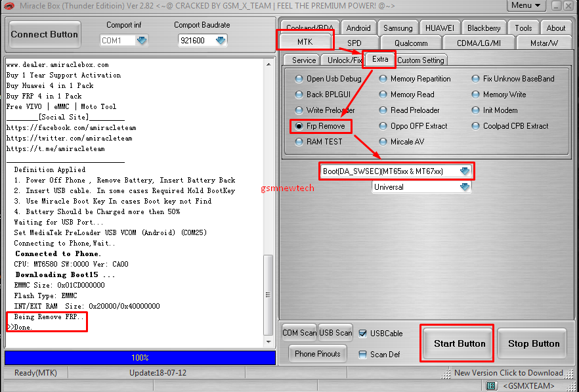Open the Boot(DA_SWSEC) model dropdown arrow
The height and width of the screenshot is (392, 579).
click(465, 171)
